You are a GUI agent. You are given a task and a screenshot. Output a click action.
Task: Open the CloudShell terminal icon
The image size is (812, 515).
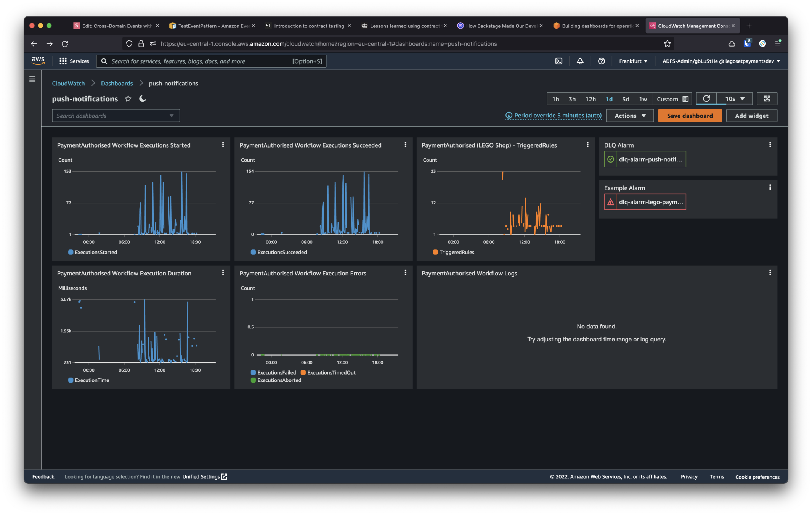pyautogui.click(x=559, y=61)
